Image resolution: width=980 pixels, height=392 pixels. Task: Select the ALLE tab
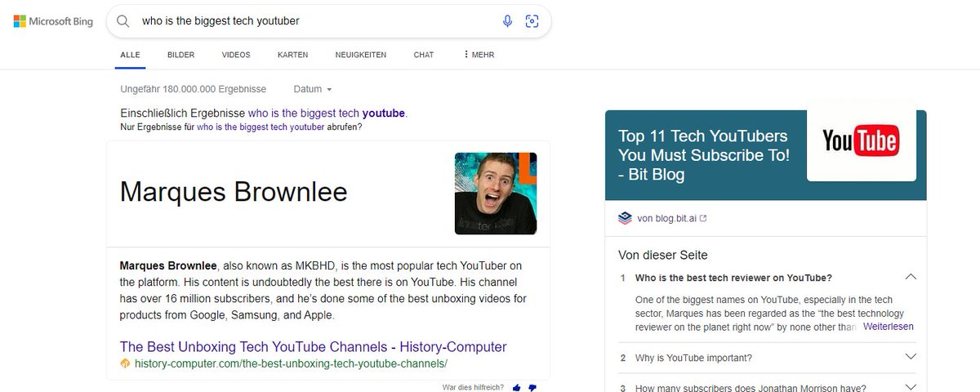130,55
